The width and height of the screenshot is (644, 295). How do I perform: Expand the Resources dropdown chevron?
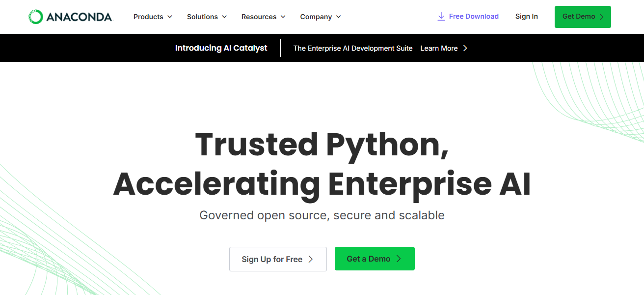click(x=283, y=17)
